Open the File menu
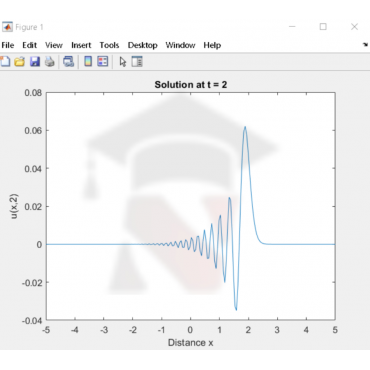370x370 pixels. point(8,45)
